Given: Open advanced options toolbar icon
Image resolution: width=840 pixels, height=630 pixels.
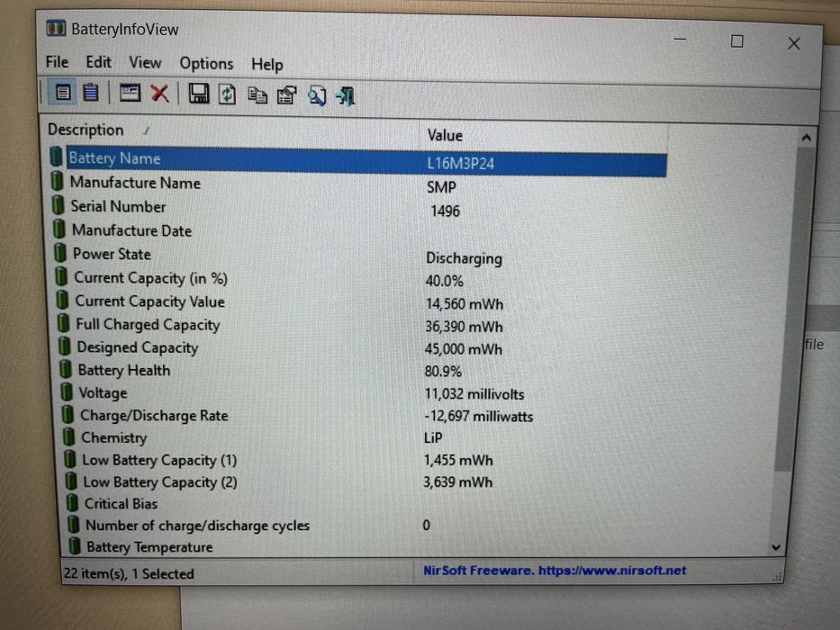Looking at the screenshot, I should point(286,96).
